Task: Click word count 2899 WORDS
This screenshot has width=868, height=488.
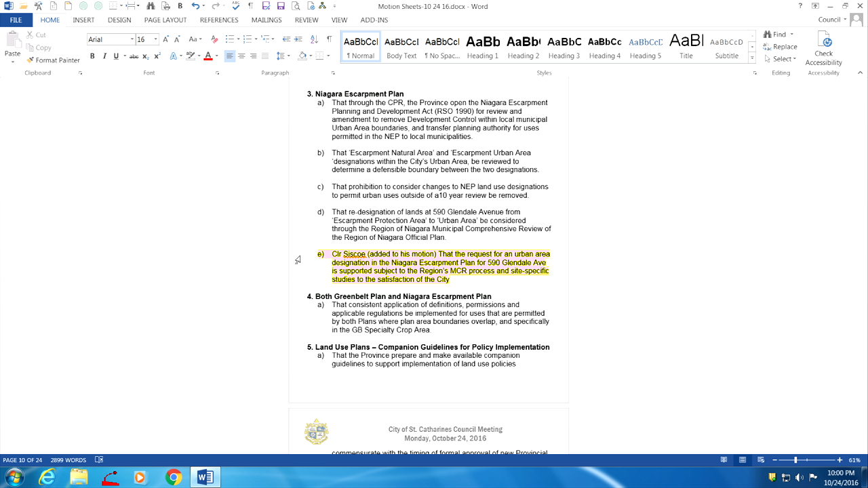Action: [68, 460]
